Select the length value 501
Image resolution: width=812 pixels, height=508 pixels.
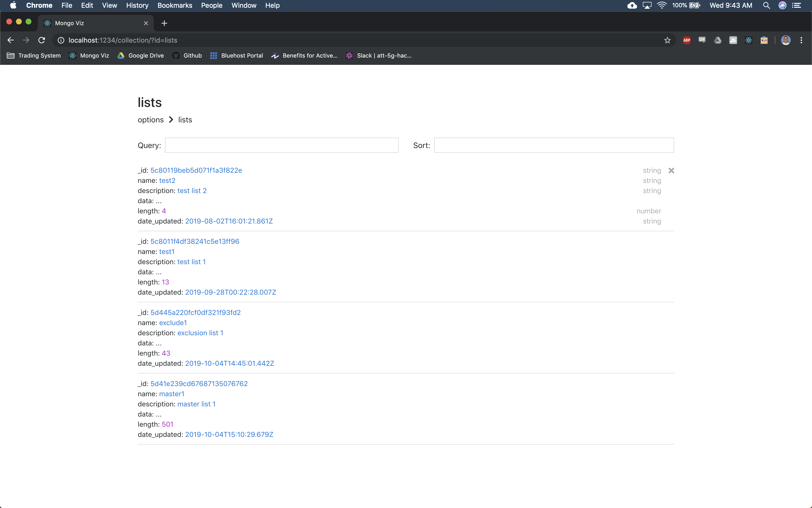pos(167,424)
